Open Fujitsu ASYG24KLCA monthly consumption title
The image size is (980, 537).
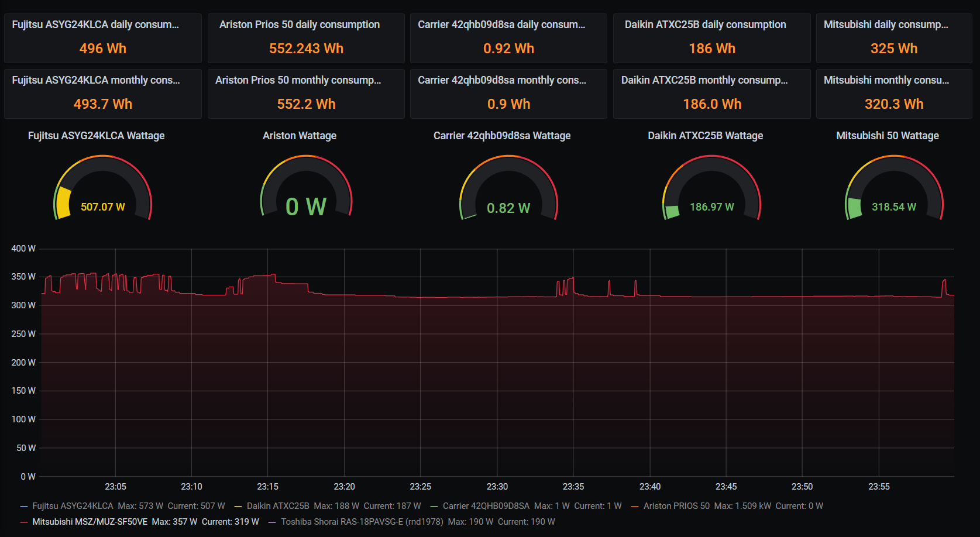(96, 80)
